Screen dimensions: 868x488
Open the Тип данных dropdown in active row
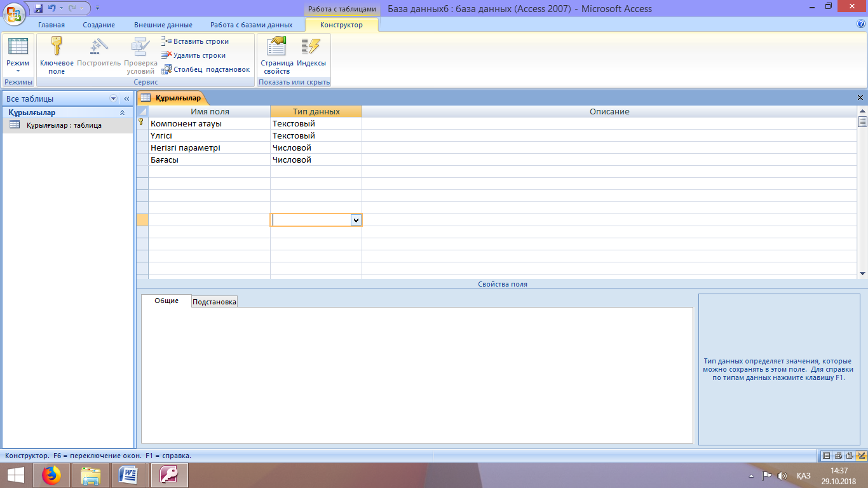(x=356, y=220)
